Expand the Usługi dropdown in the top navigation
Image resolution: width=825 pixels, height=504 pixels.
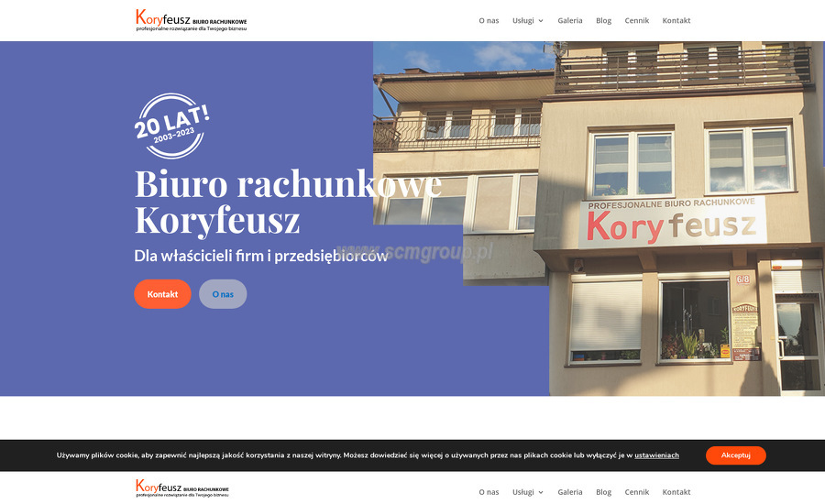click(528, 20)
